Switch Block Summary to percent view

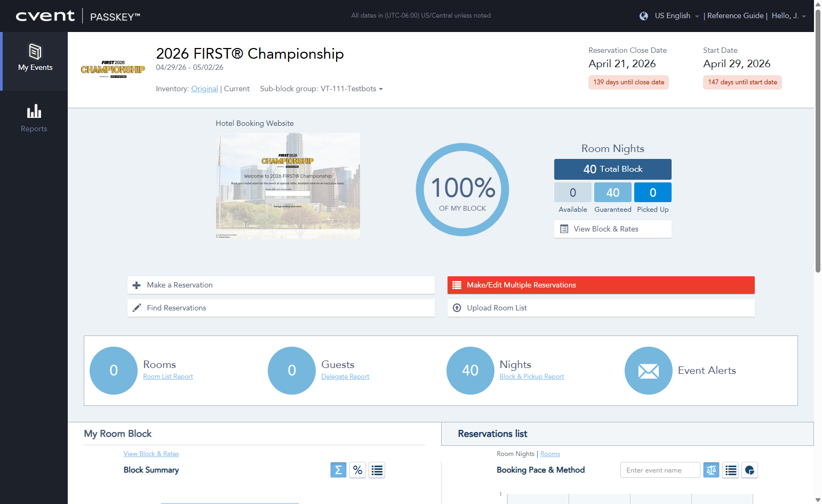pos(357,470)
